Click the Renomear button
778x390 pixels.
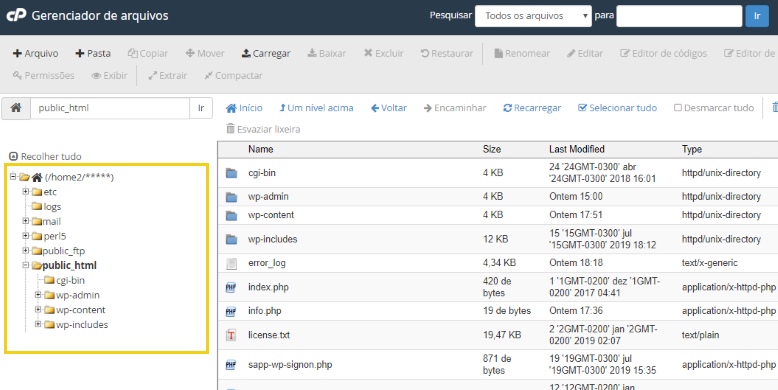tap(522, 53)
